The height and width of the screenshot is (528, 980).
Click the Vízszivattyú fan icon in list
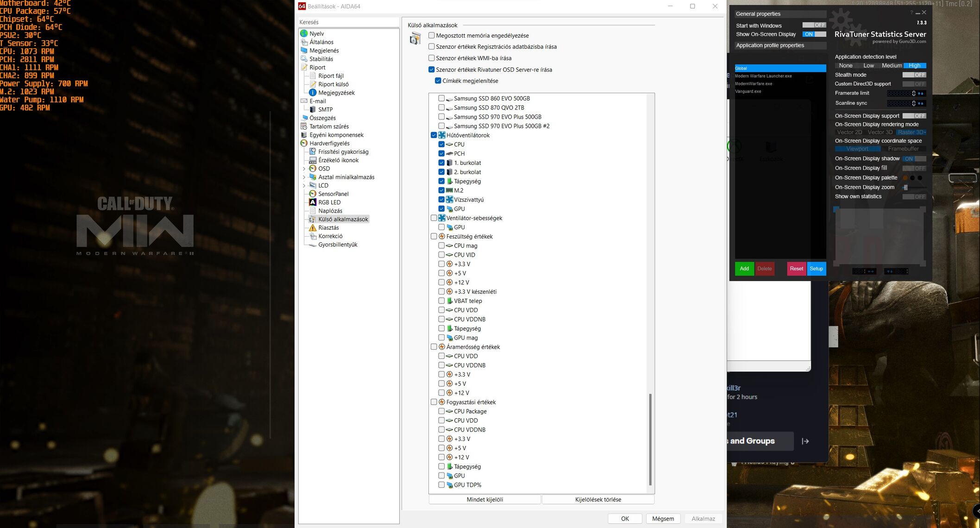click(449, 200)
